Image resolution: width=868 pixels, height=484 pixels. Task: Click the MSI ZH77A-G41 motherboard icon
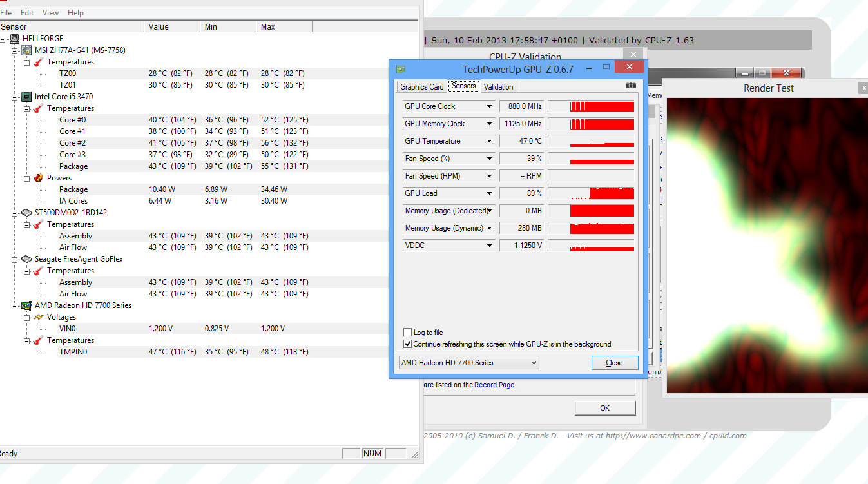(x=27, y=50)
